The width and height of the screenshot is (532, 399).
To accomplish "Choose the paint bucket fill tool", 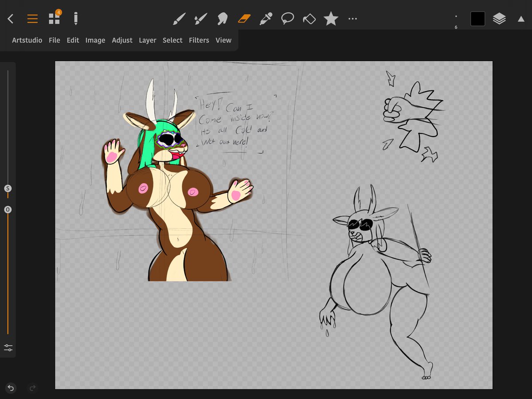I will pyautogui.click(x=309, y=19).
